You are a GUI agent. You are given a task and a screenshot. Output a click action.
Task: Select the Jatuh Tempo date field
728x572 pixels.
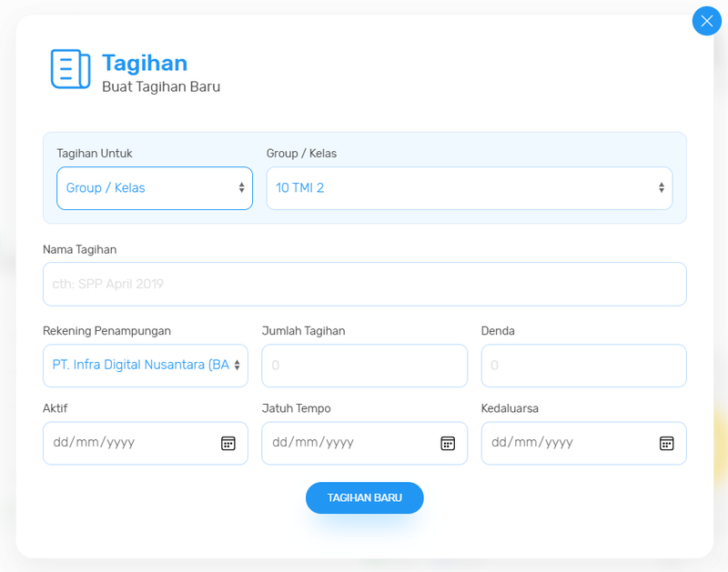[x=365, y=443]
